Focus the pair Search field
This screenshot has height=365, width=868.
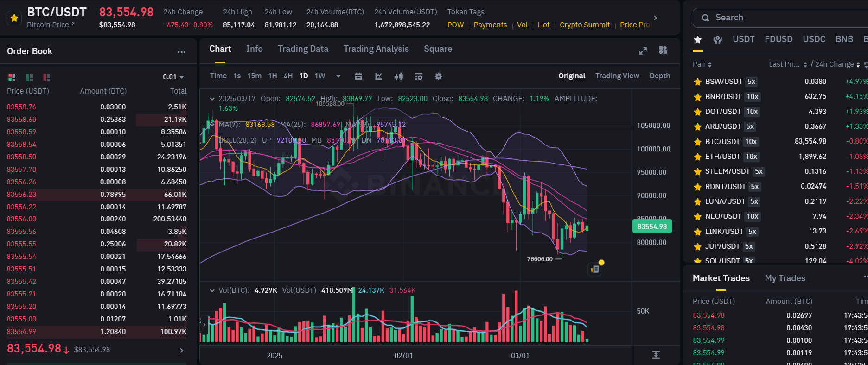click(780, 18)
